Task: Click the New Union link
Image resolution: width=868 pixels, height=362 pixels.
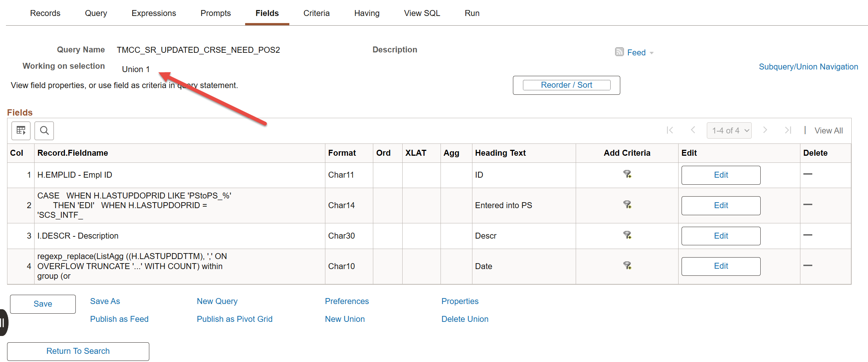Action: coord(345,319)
